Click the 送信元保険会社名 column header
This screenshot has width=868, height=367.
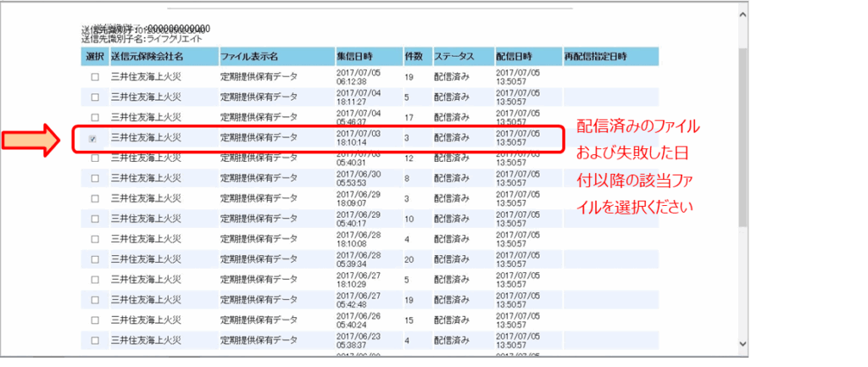tap(147, 57)
